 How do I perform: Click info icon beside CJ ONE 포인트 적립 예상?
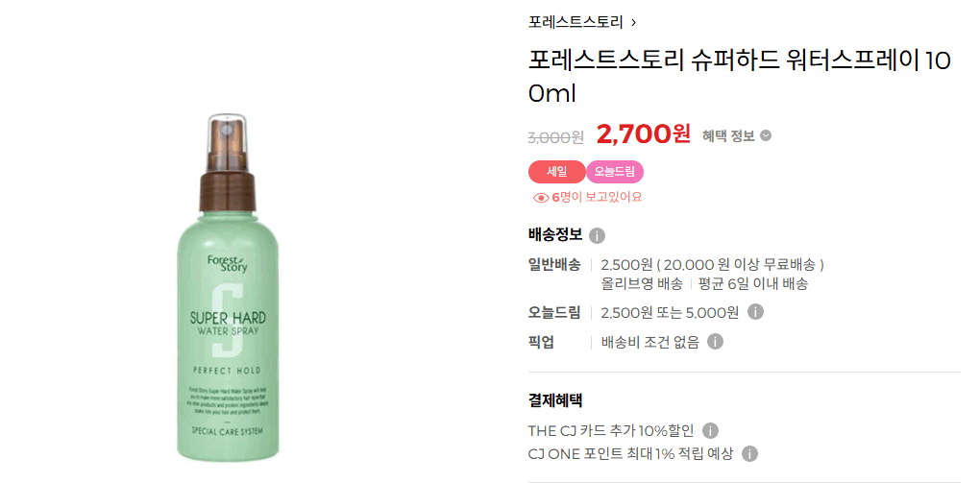[x=749, y=453]
